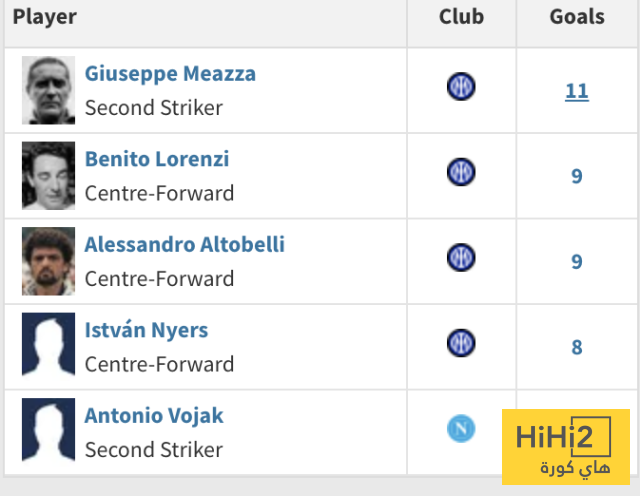Viewport: 640px width, 496px height.
Task: Click Inter club icon in Benito Lorenzi row
Action: (461, 172)
